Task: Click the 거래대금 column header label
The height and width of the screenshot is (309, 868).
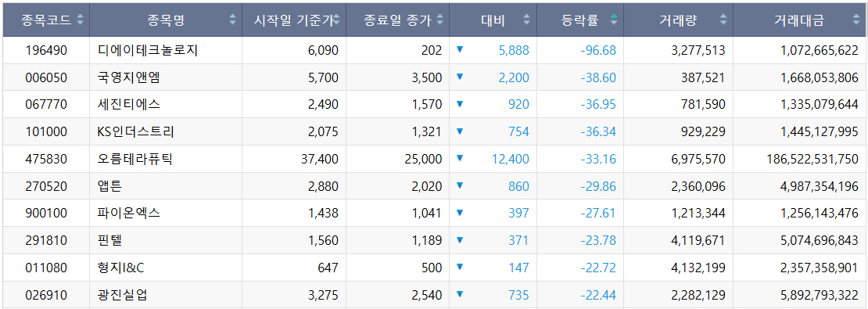Action: pos(799,20)
